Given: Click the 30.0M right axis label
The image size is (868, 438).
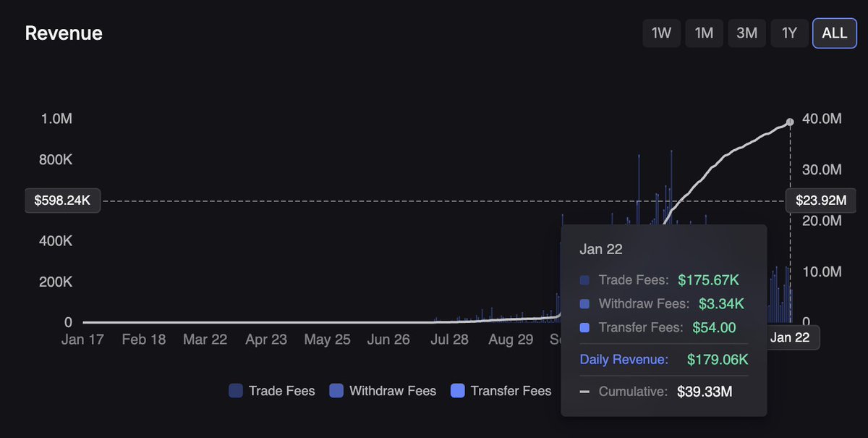Looking at the screenshot, I should [x=822, y=169].
